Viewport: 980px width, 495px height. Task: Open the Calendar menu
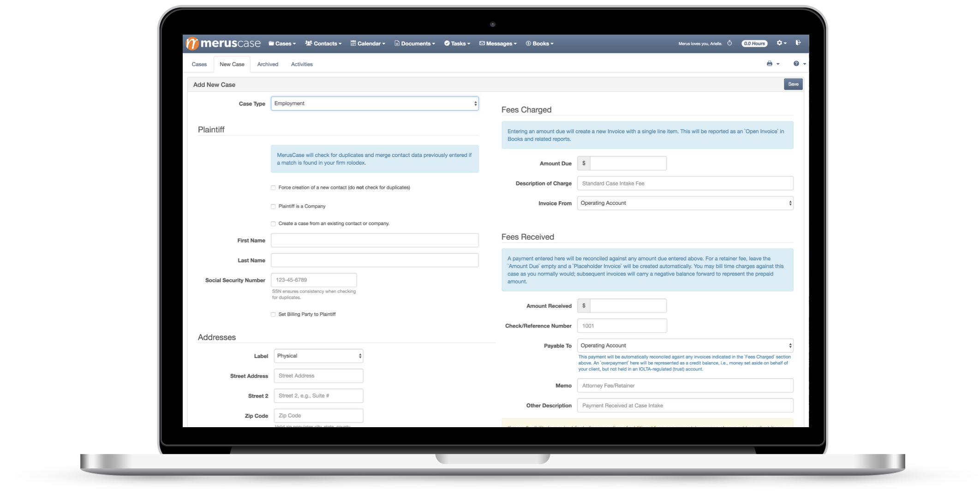click(x=368, y=43)
